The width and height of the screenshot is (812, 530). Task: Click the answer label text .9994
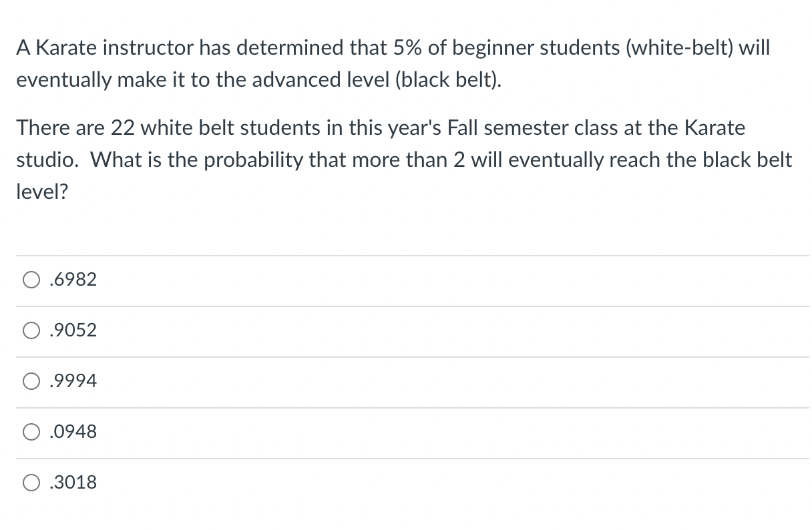click(73, 382)
